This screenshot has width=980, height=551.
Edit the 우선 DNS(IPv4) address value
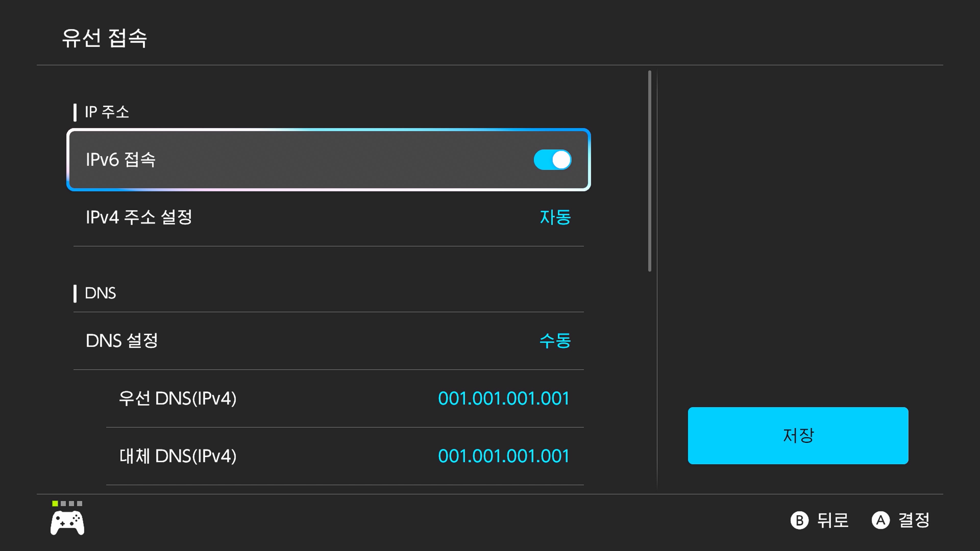tap(503, 398)
